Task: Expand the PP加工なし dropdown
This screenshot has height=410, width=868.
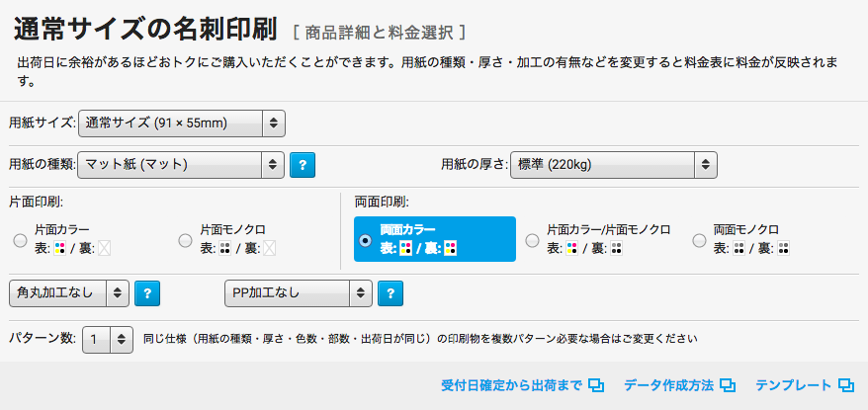Action: tap(299, 292)
